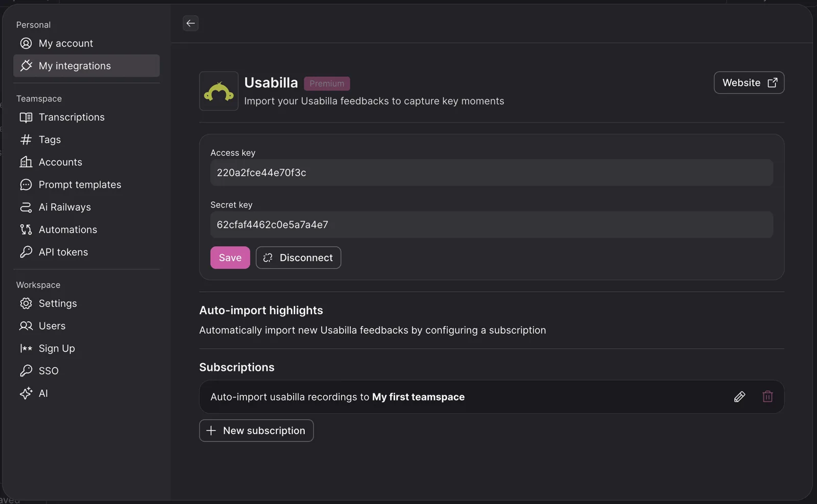Click the Workspace section label

38,285
